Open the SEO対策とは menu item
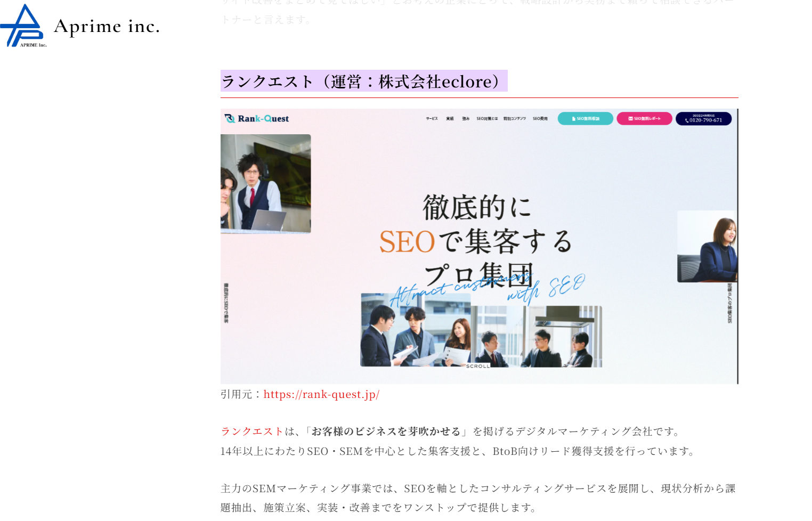Image resolution: width=812 pixels, height=521 pixels. [487, 119]
